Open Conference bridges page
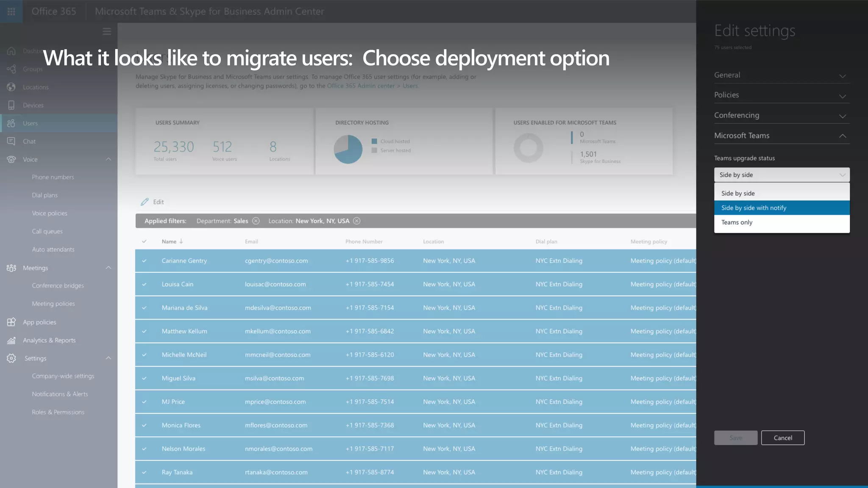 pos(58,286)
